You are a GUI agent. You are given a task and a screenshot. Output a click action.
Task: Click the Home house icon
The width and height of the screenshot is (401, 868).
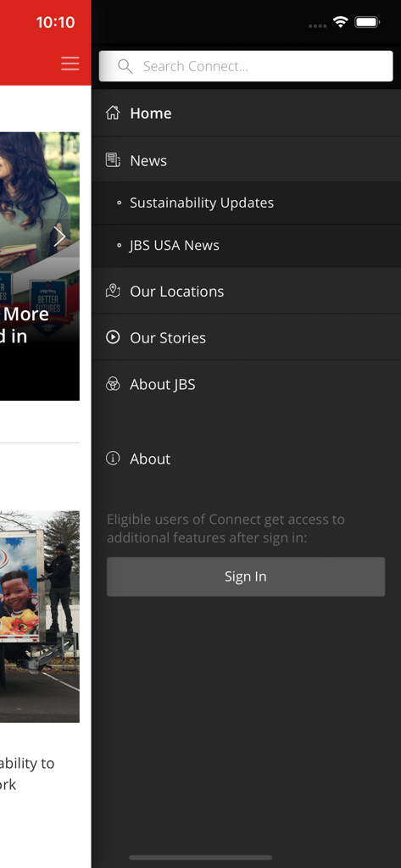click(x=113, y=113)
